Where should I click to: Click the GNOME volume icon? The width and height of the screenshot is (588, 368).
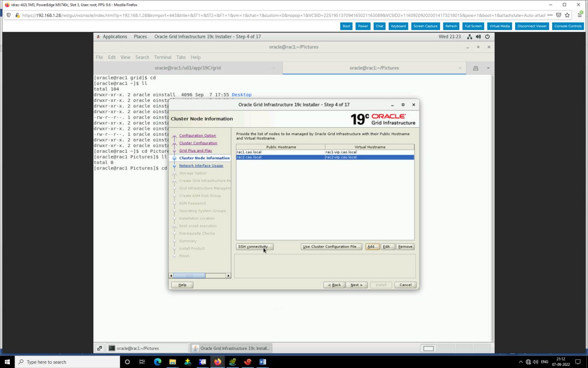pos(478,37)
